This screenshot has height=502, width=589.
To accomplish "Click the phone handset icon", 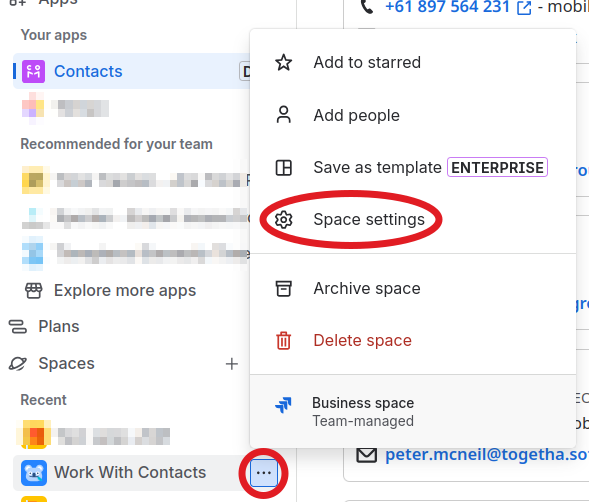I will pos(367,6).
